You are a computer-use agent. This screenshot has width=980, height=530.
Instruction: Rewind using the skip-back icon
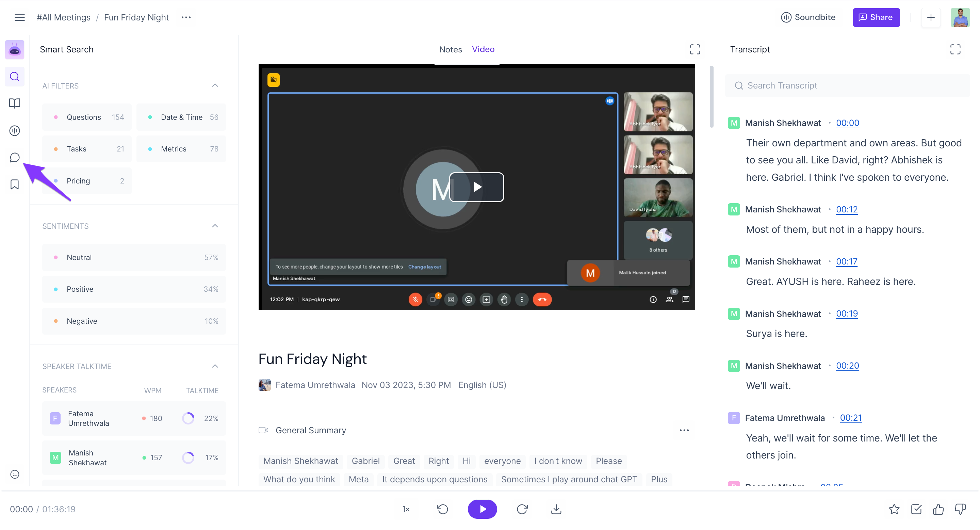(x=442, y=509)
